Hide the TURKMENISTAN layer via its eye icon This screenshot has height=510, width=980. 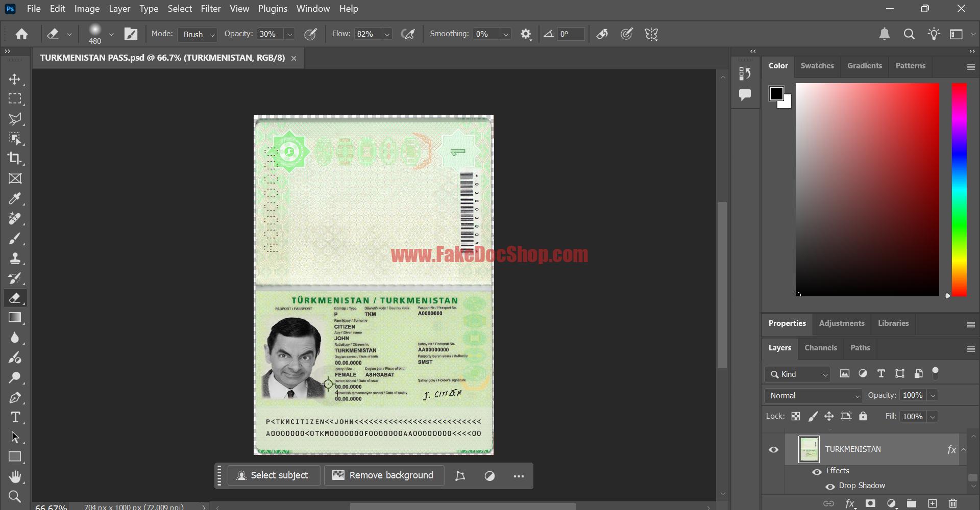774,449
